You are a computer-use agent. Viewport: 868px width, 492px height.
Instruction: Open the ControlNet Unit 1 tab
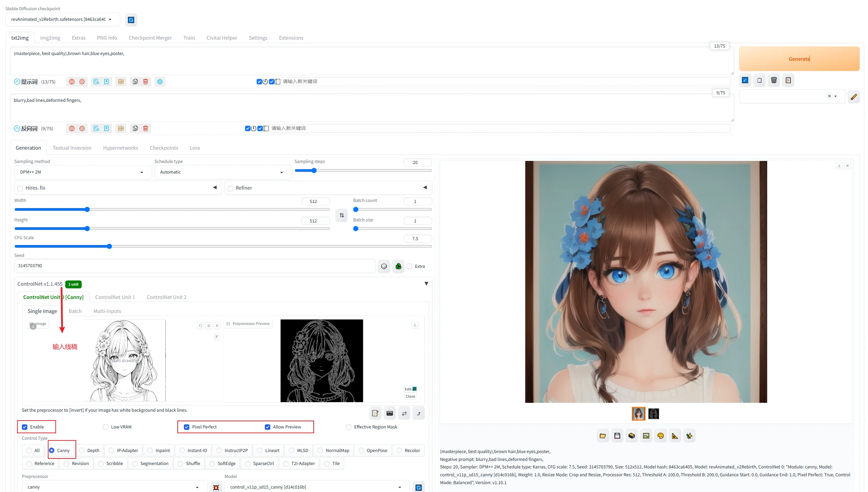click(115, 297)
